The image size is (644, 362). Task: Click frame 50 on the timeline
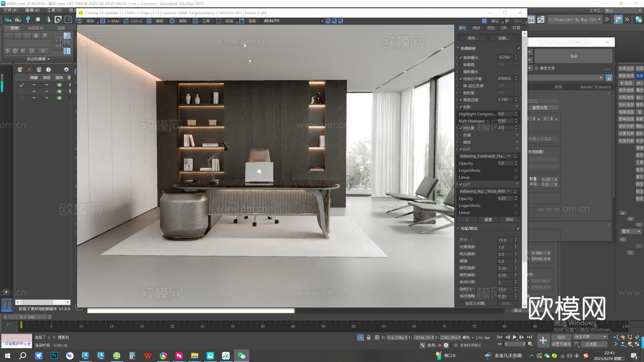pos(323,326)
